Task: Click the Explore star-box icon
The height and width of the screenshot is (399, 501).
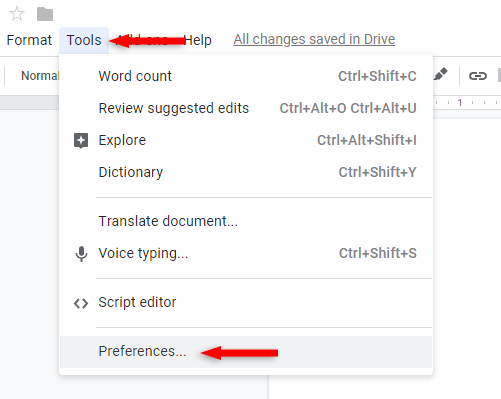Action: [x=81, y=140]
